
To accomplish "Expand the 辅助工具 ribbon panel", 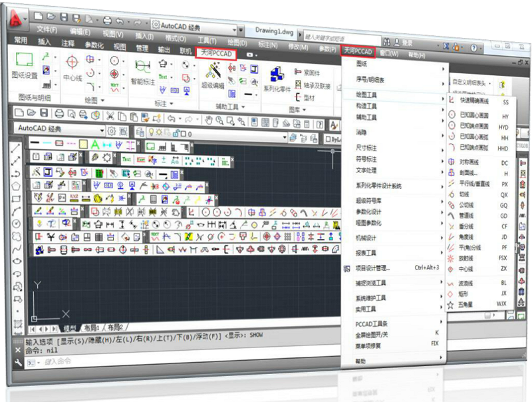I will click(230, 106).
